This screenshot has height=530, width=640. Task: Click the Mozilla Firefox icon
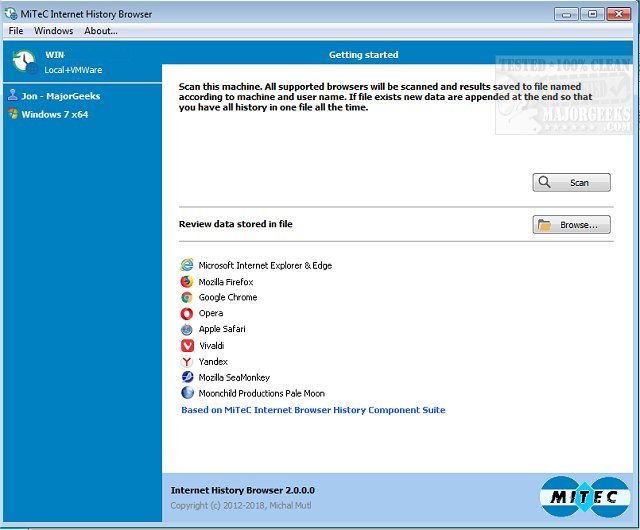(x=187, y=281)
